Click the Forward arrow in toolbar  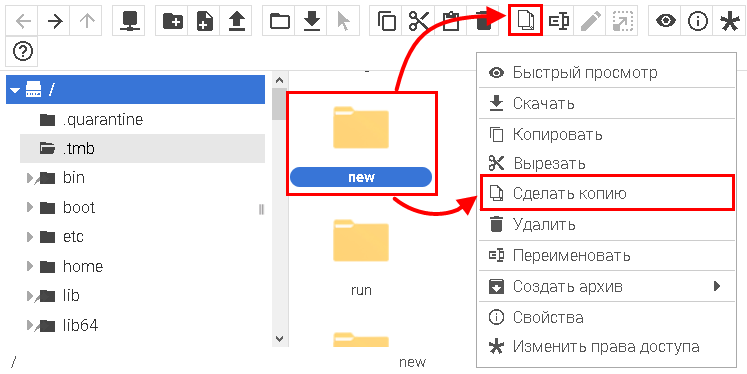54,21
